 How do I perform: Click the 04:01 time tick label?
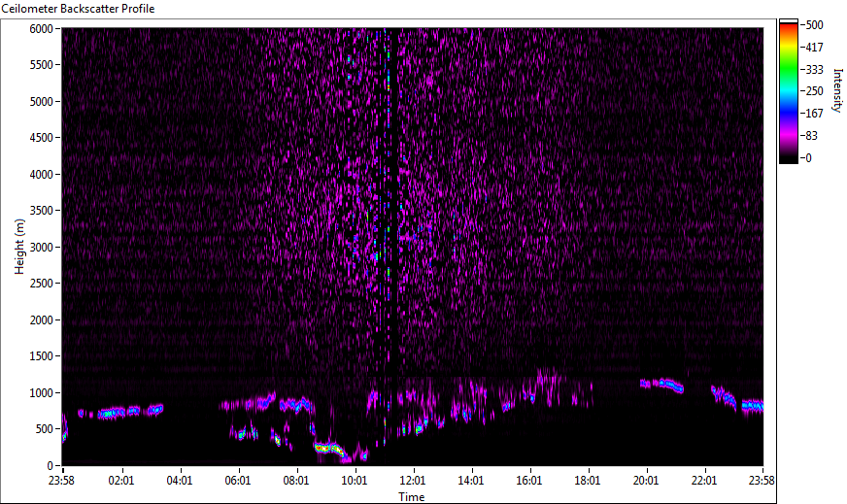click(x=180, y=481)
